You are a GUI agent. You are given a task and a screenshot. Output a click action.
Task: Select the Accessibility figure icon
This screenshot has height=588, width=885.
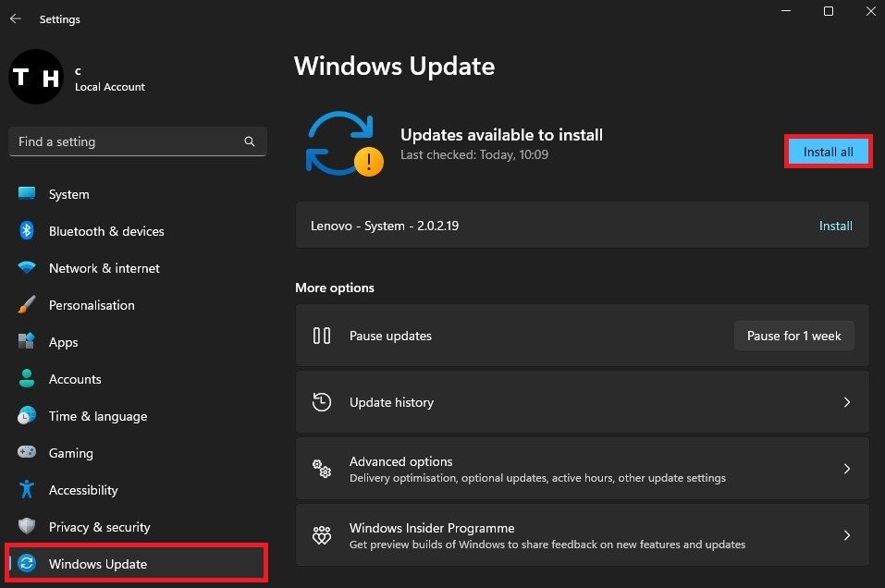[x=27, y=490]
